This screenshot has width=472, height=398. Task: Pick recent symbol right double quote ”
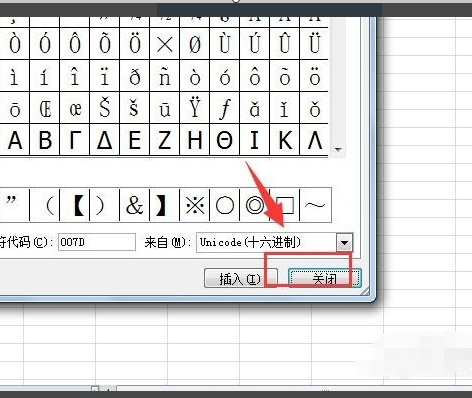[x=15, y=205]
